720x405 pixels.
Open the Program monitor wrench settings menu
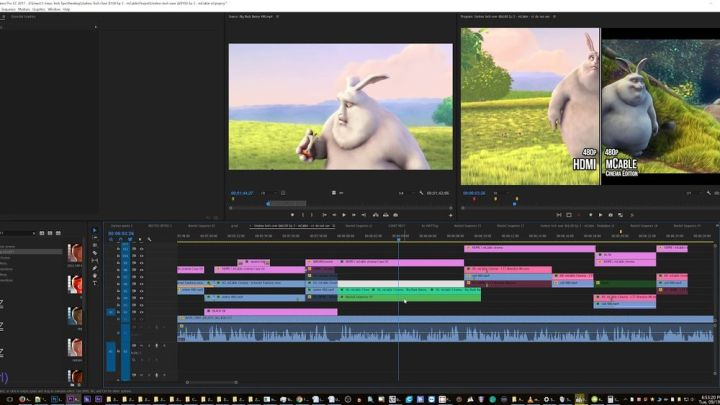click(x=709, y=193)
